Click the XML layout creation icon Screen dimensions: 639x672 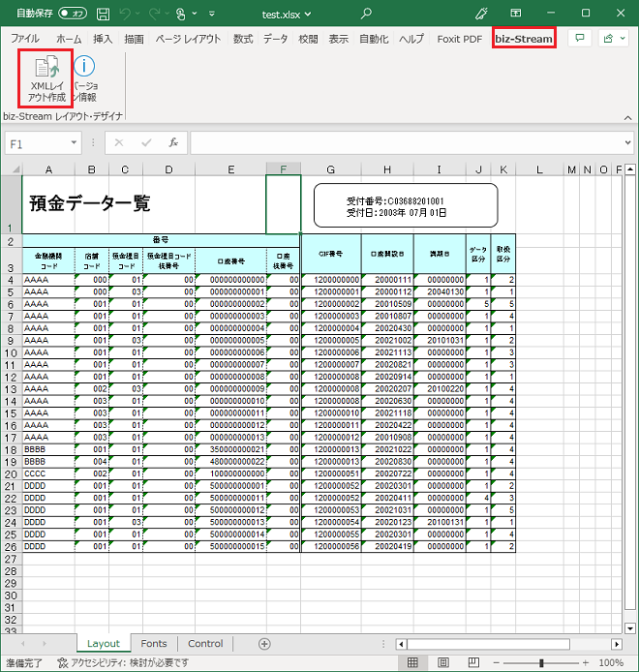pyautogui.click(x=46, y=78)
